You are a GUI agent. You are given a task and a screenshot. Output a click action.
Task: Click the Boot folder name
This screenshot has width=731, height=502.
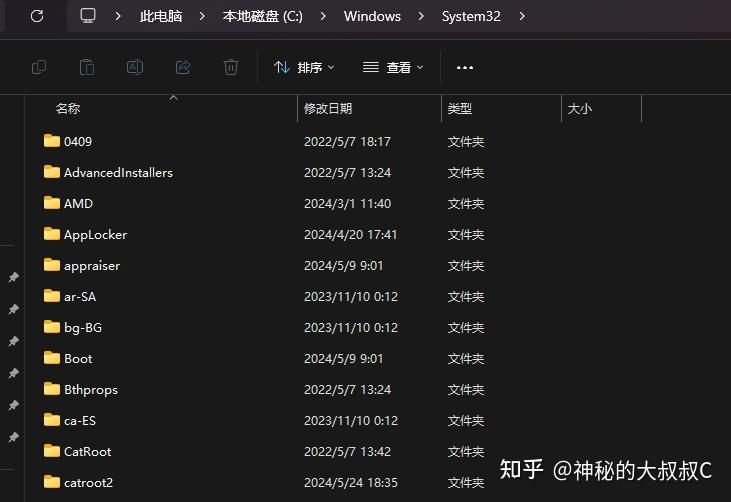(78, 358)
